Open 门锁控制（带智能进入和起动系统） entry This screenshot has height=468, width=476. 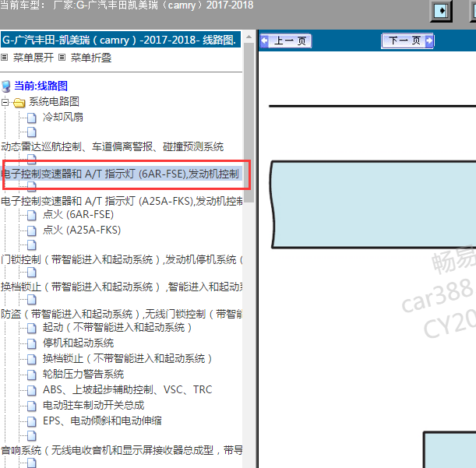(122, 259)
